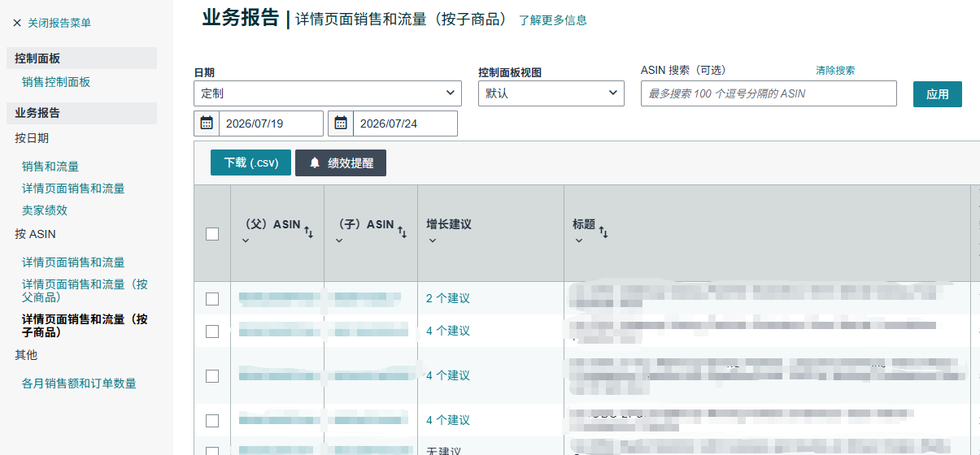Screen dimensions: 980x455
Task: Open 详情页面销售和流量 under 按日期
Action: (x=73, y=188)
